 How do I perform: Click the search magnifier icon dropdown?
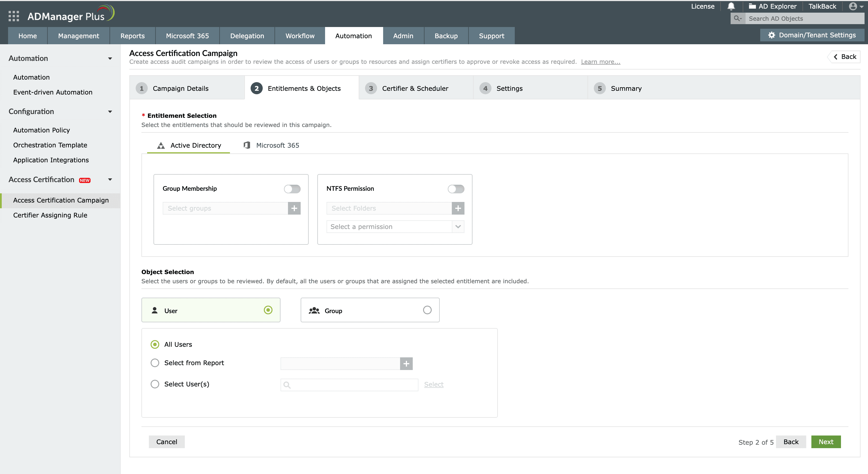pos(738,18)
